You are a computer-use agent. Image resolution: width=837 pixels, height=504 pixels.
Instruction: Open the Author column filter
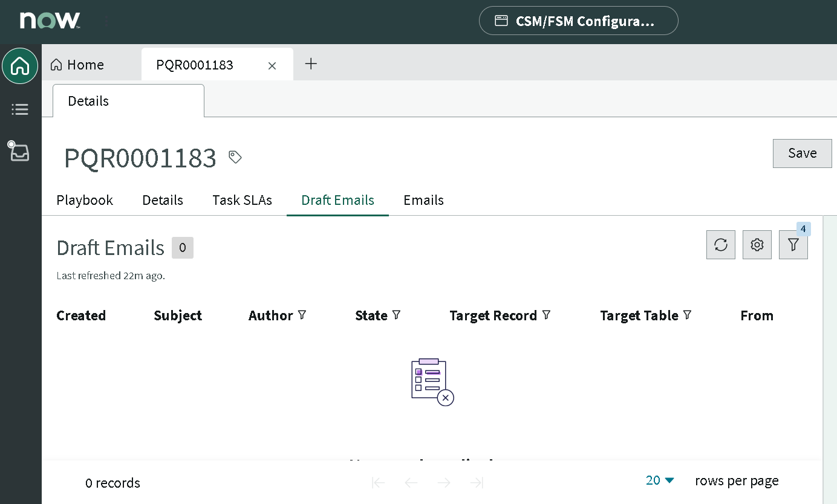tap(302, 315)
